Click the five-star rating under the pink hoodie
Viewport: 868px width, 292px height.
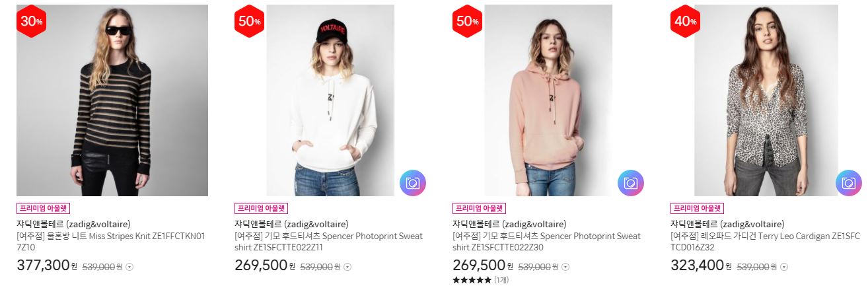click(x=472, y=280)
